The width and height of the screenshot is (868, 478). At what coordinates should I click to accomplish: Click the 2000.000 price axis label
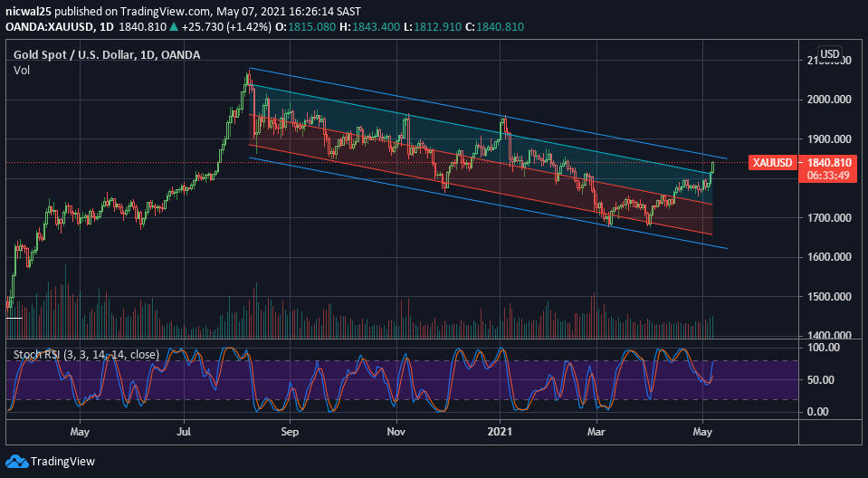829,100
